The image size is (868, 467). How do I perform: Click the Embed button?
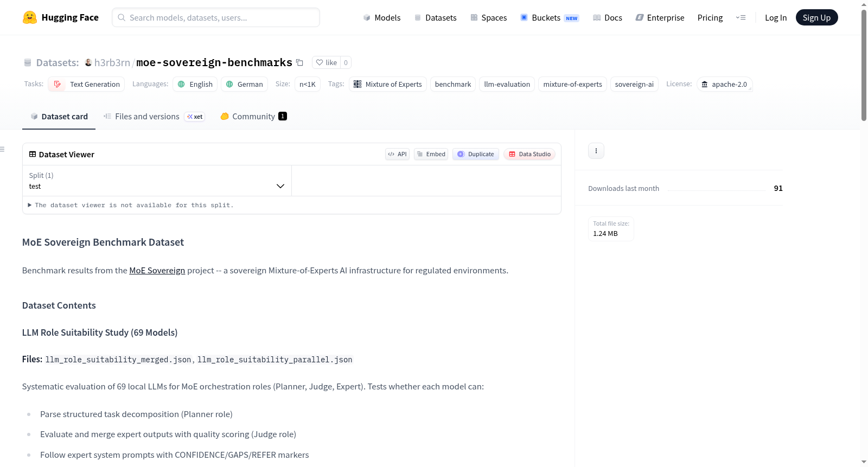pos(431,154)
